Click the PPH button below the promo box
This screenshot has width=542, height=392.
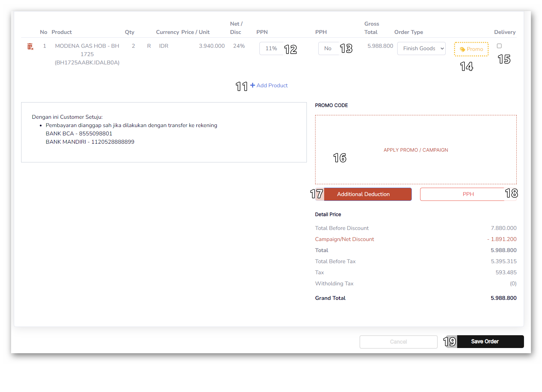click(468, 194)
